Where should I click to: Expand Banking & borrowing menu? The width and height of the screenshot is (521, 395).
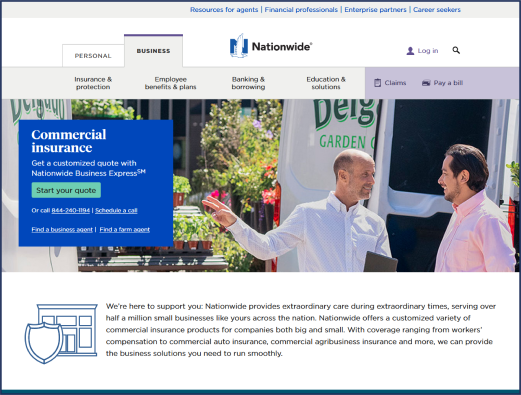pos(248,83)
